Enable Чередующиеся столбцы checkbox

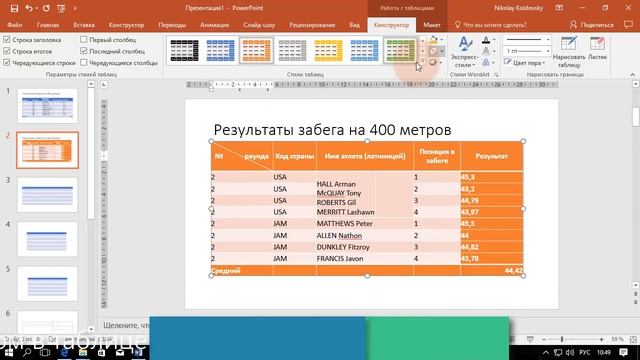point(84,62)
